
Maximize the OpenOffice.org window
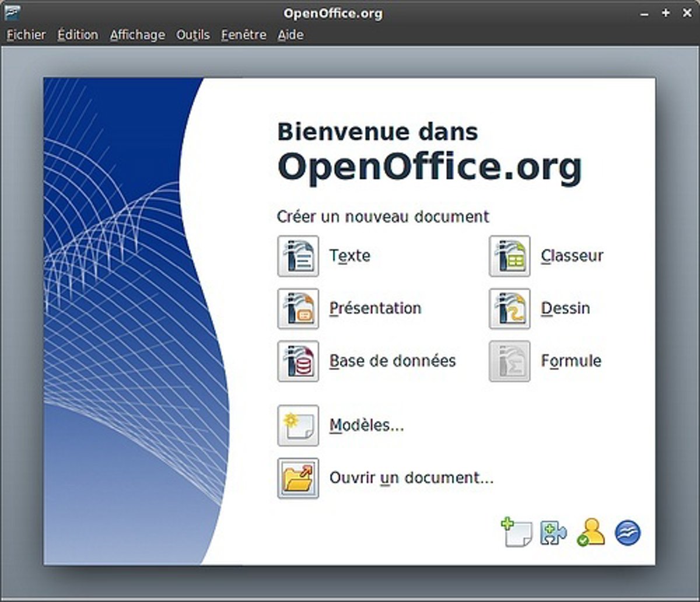(x=666, y=13)
